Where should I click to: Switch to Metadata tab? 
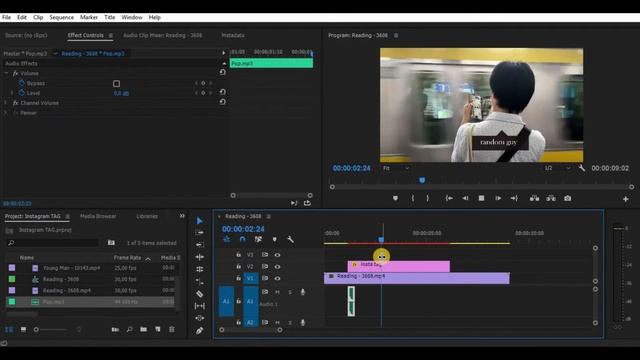coord(233,36)
